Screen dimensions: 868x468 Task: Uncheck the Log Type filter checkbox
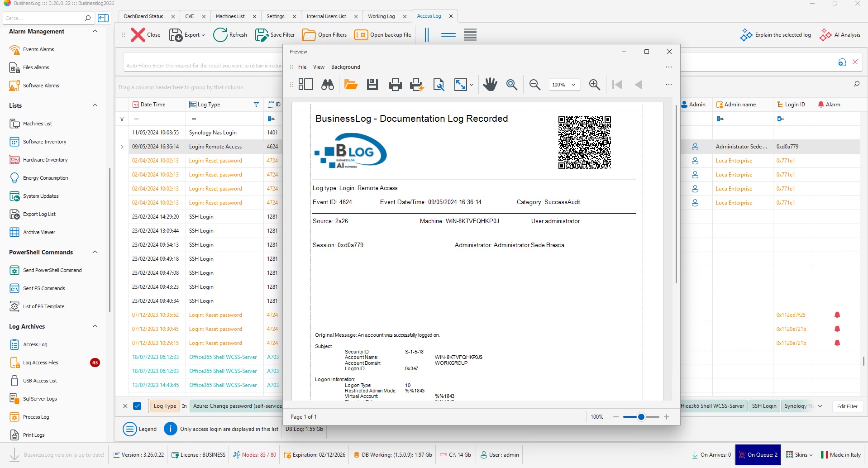pyautogui.click(x=137, y=406)
